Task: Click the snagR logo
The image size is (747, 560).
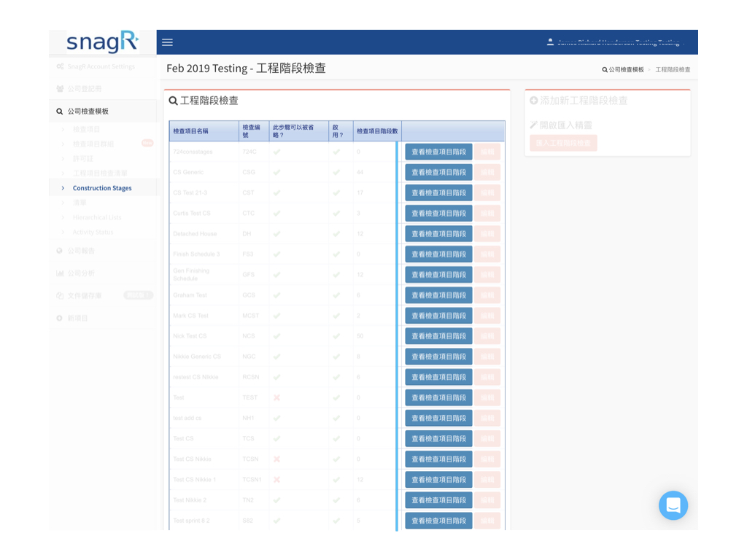Action: pyautogui.click(x=102, y=42)
